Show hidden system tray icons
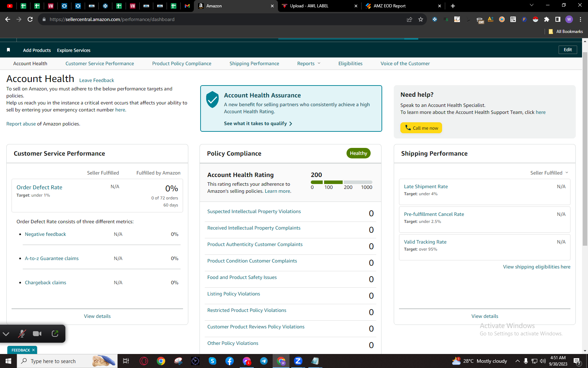 tap(517, 361)
